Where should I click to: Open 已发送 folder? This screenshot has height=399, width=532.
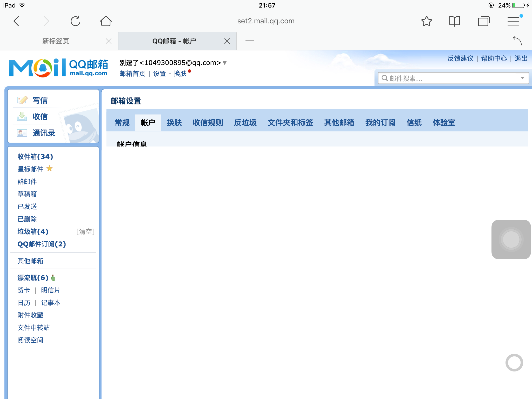tap(27, 207)
